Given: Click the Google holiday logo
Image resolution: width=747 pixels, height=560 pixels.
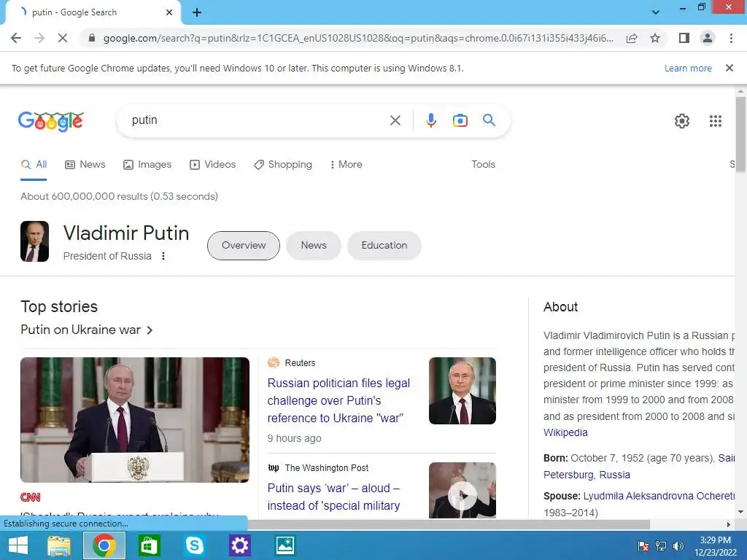Looking at the screenshot, I should (x=51, y=121).
